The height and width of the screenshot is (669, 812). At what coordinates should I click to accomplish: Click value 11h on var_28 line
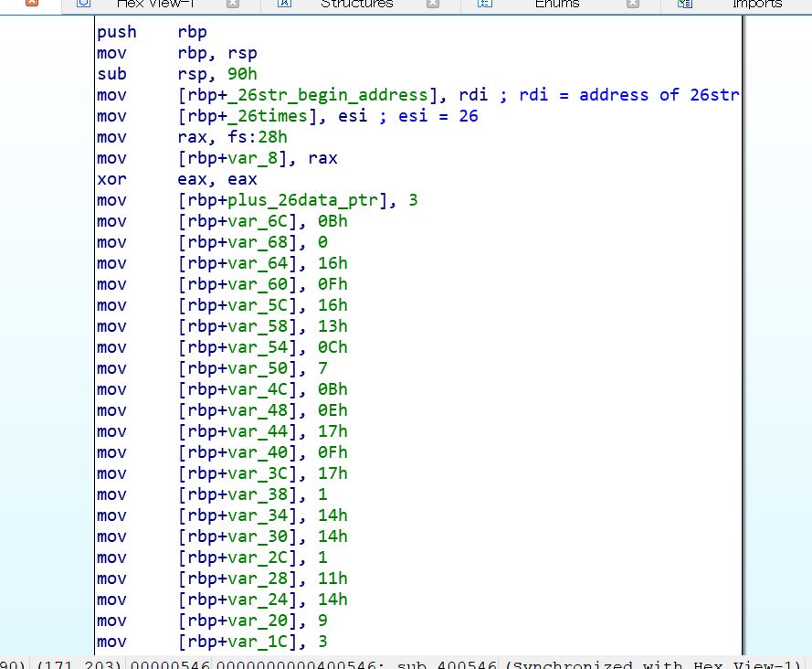click(x=332, y=579)
